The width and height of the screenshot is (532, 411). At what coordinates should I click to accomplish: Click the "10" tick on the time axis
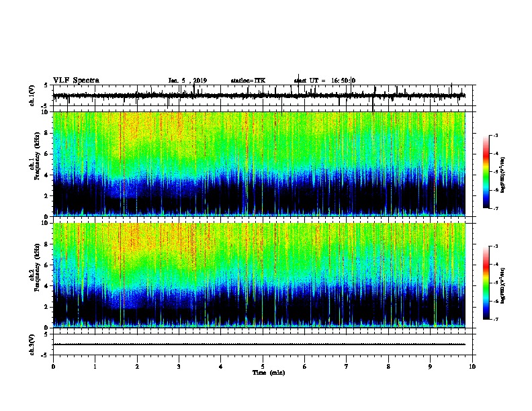(x=472, y=367)
